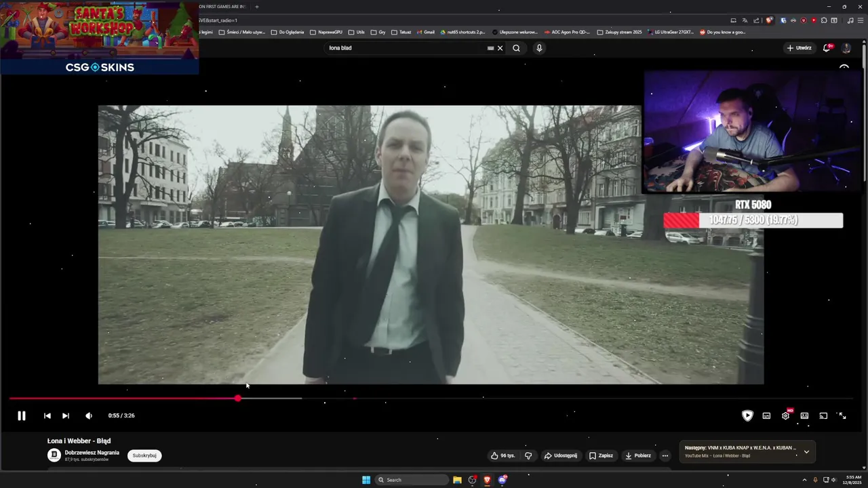The height and width of the screenshot is (488, 868).
Task: Open cast to device icon in player
Action: (823, 415)
